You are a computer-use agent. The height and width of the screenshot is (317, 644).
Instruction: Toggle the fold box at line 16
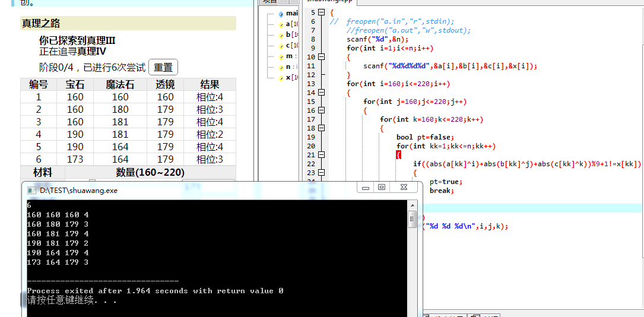(321, 110)
